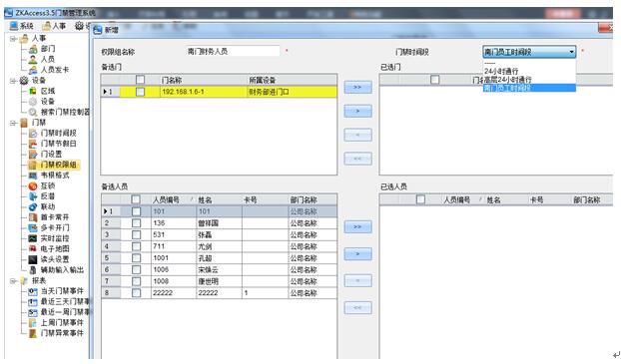Toggle select-all checkbox in 已选门 header
The height and width of the screenshot is (364, 621).
[x=435, y=80]
